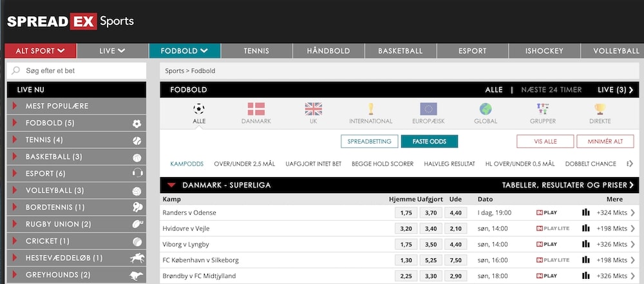Collapse the Danmark - Superliga section
Viewport: 644px width, 284px height.
pyautogui.click(x=172, y=185)
